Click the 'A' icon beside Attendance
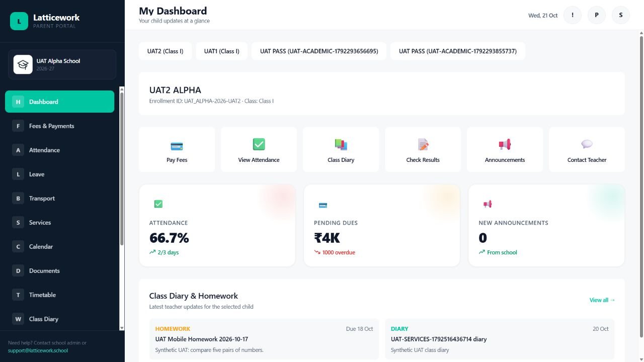Viewport: 644px width, 362px height. (x=18, y=150)
